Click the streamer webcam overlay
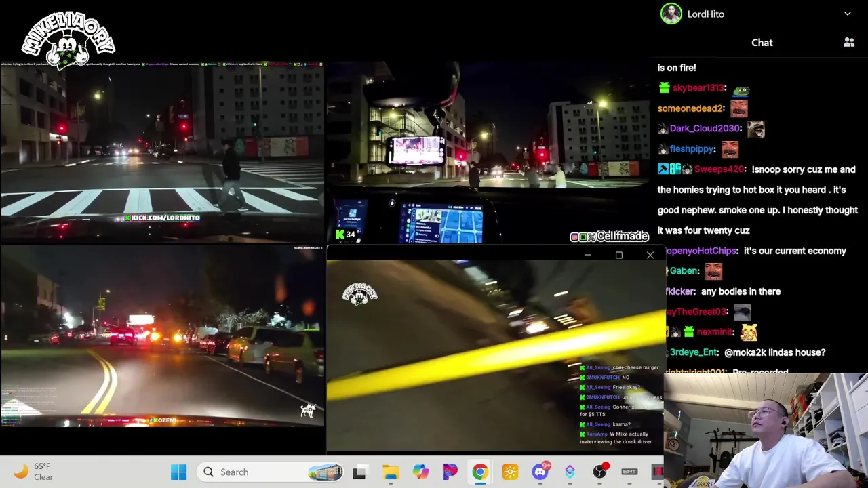 pos(766,430)
